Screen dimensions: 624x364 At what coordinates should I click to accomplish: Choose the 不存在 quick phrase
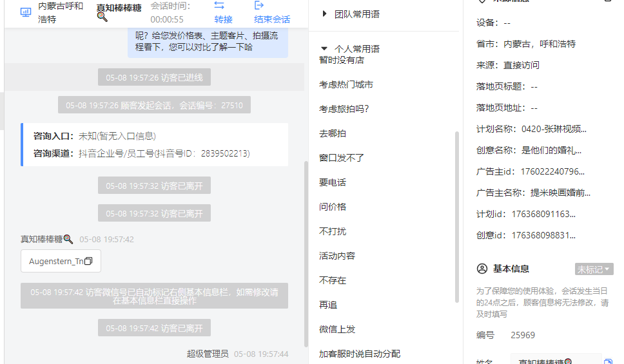coord(332,280)
